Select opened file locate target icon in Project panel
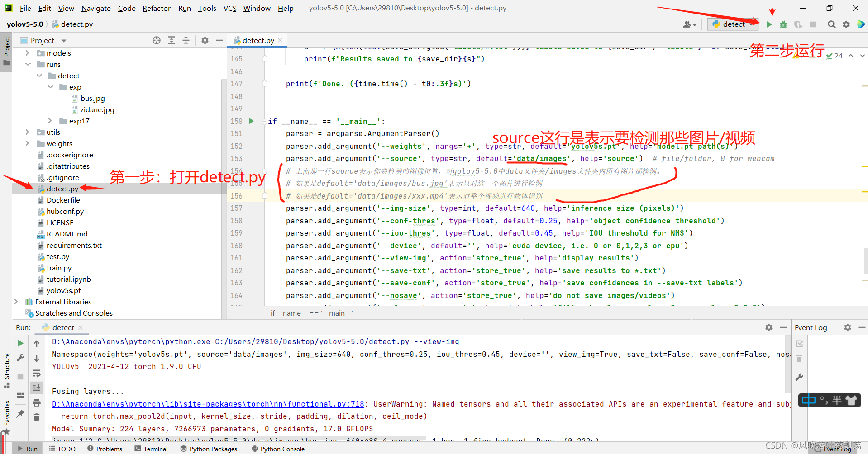The width and height of the screenshot is (868, 454). [x=157, y=40]
